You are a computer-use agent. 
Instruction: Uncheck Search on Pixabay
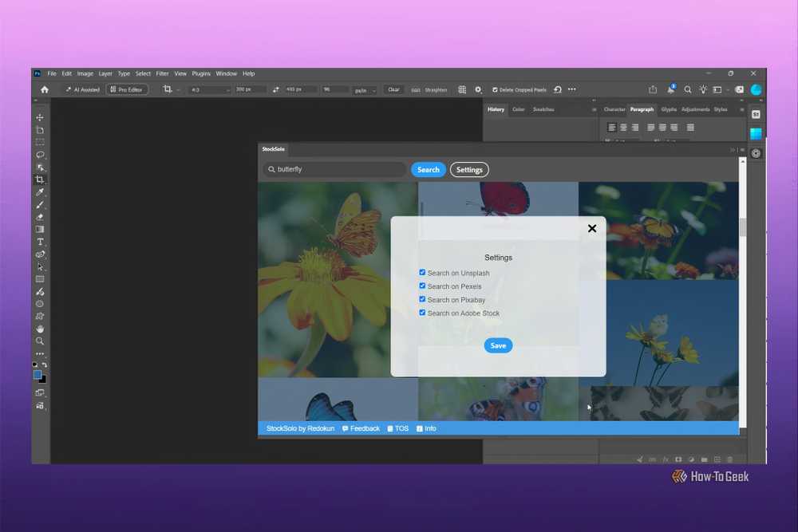tap(422, 299)
